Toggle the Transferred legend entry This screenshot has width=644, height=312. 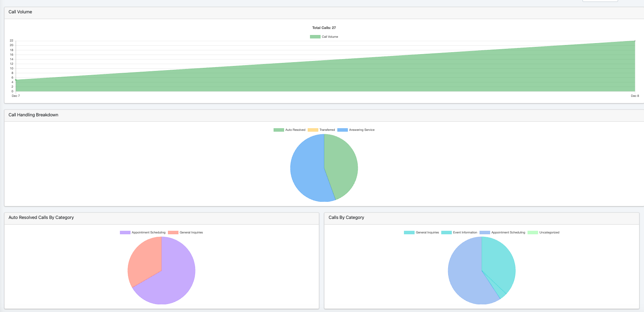[x=321, y=130]
